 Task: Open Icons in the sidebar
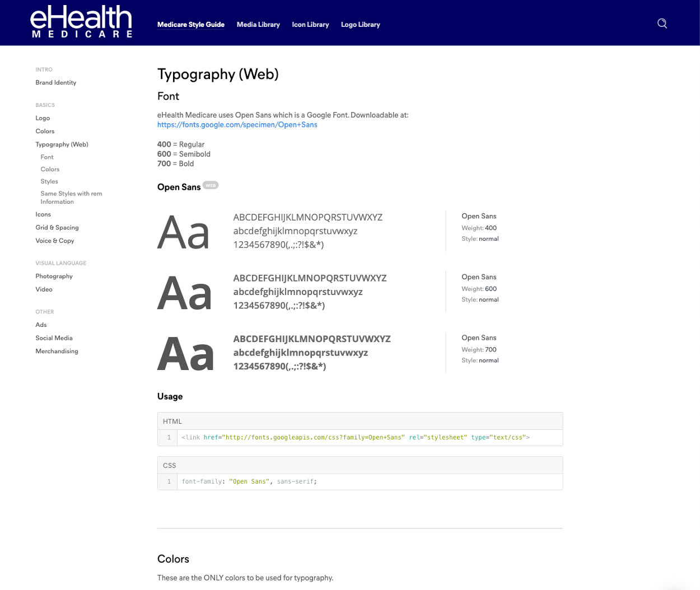(43, 214)
